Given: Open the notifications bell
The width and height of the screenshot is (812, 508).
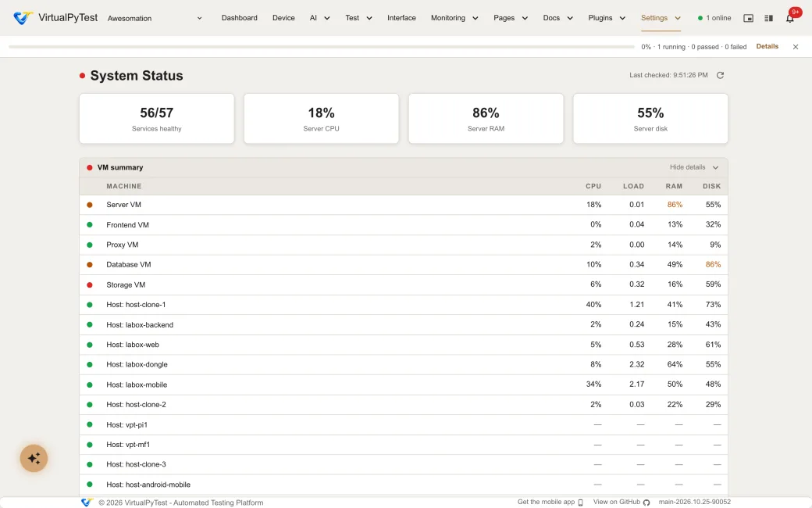Looking at the screenshot, I should coord(789,18).
